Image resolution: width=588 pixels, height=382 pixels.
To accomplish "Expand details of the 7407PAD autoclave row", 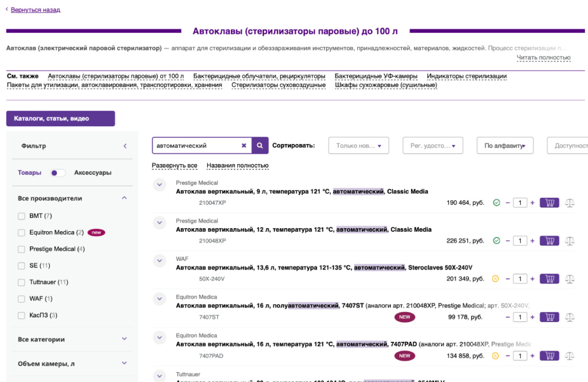I will pos(160,337).
